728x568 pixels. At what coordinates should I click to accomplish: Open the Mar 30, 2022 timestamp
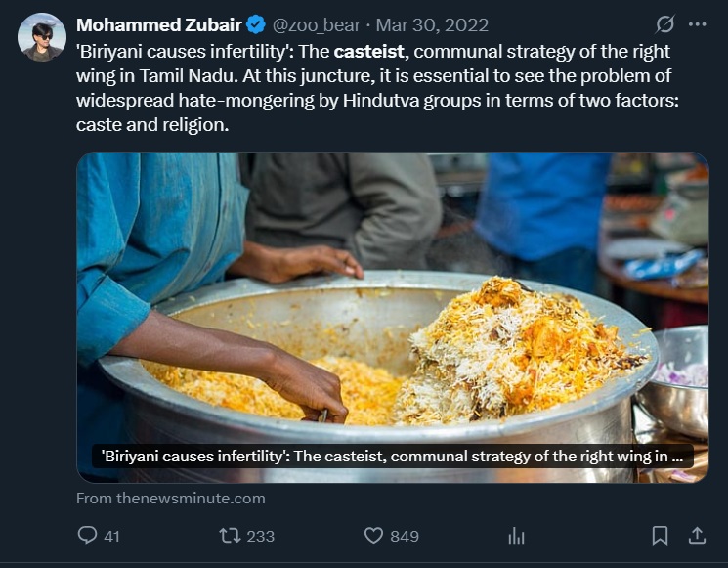(433, 24)
